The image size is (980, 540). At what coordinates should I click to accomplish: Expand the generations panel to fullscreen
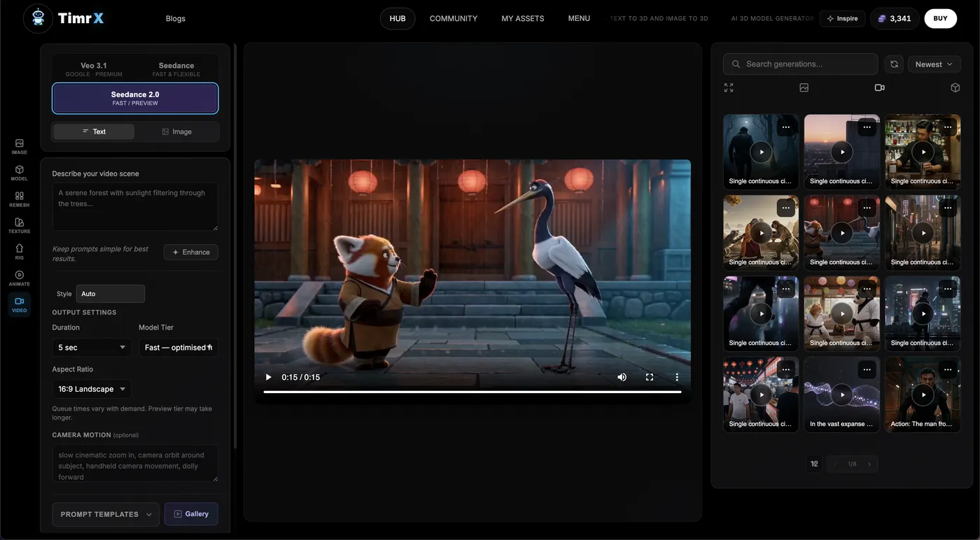[x=729, y=87]
